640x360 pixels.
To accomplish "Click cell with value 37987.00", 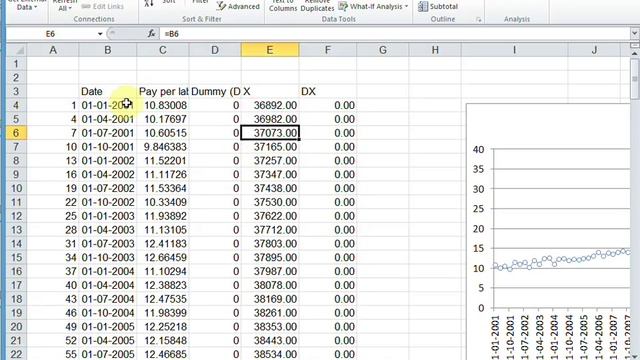I will point(270,271).
